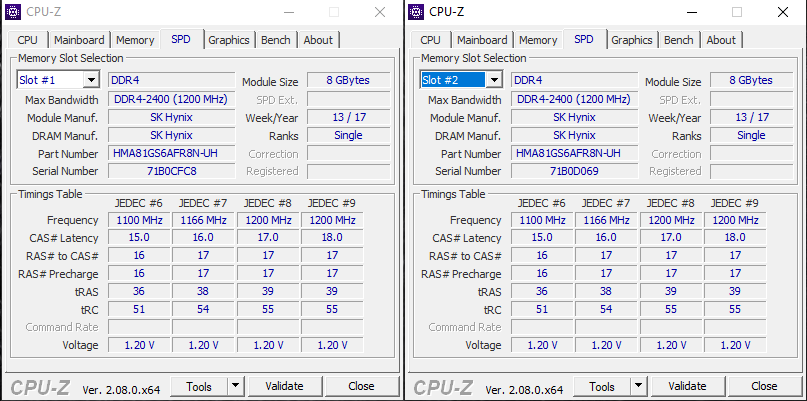Click Module Manuf. SK Hynix in left window
807x401 pixels.
171,117
